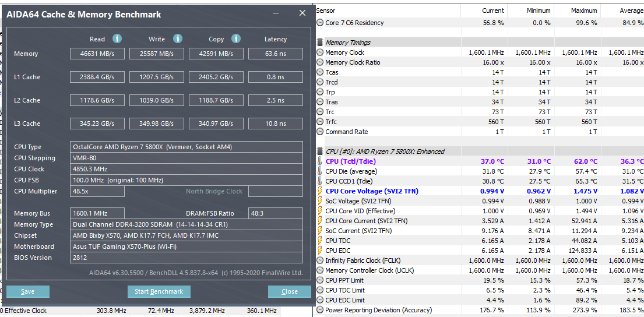This screenshot has height=317, width=644.
Task: Click the L3 Cache latency 10.8 ns
Action: pyautogui.click(x=276, y=124)
